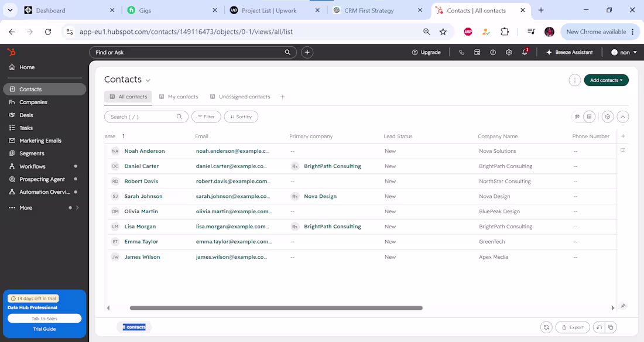This screenshot has height=342, width=644.
Task: Focus the Find or Ask search box
Action: [193, 52]
